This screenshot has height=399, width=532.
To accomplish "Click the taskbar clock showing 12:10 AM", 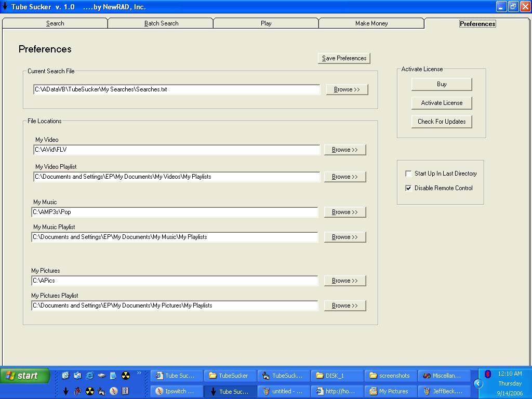I will (510, 374).
